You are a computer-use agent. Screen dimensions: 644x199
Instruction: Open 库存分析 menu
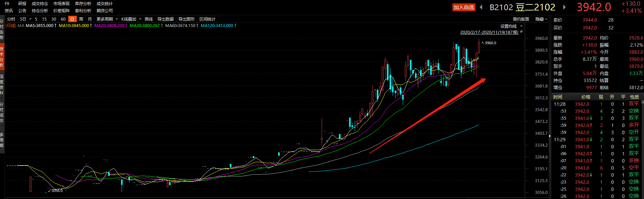(x=83, y=4)
